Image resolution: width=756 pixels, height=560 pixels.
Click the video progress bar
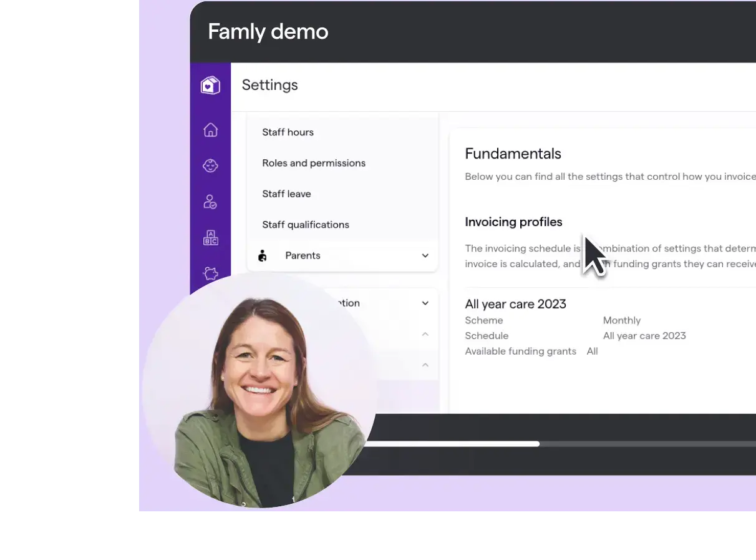(560, 444)
